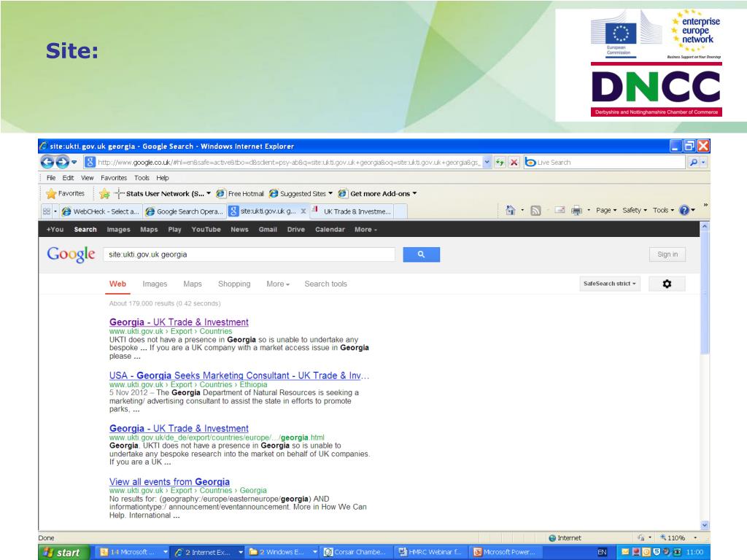Click the Favorites star button

[x=64, y=194]
